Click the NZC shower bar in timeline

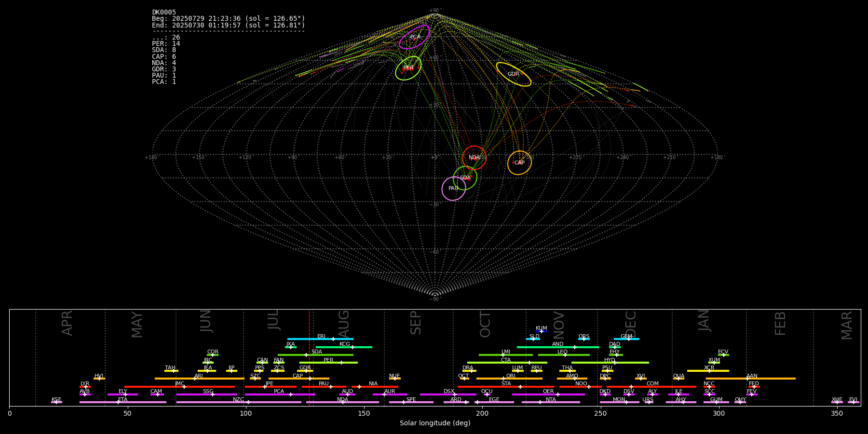point(239,402)
